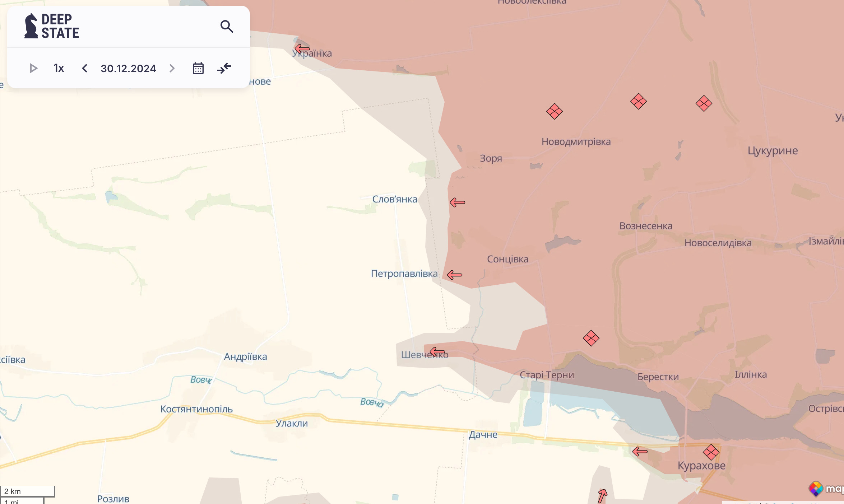
Task: Click the 30.12.2024 date label
Action: click(x=128, y=69)
